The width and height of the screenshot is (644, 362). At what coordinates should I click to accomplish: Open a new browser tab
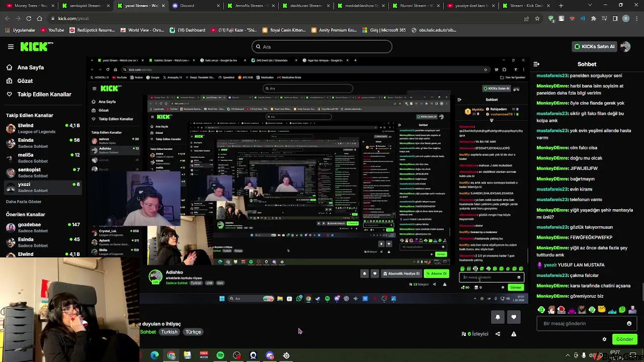point(560,6)
